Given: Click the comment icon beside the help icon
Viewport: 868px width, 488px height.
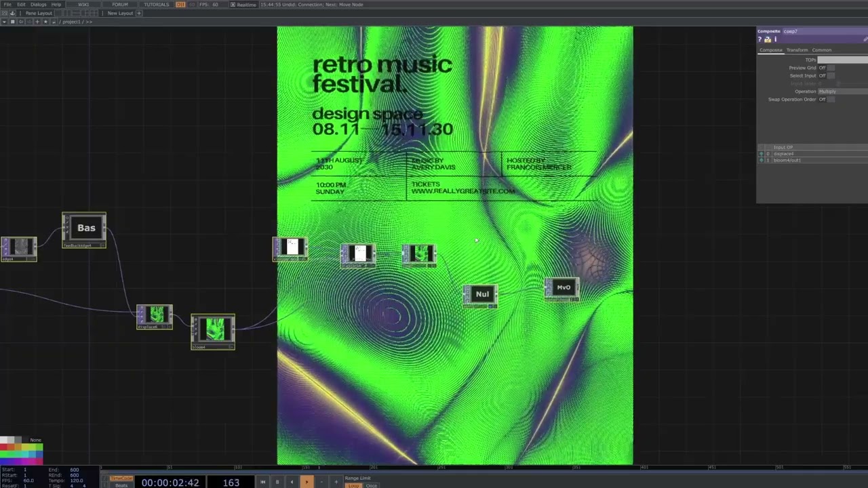Looking at the screenshot, I should [x=767, y=39].
